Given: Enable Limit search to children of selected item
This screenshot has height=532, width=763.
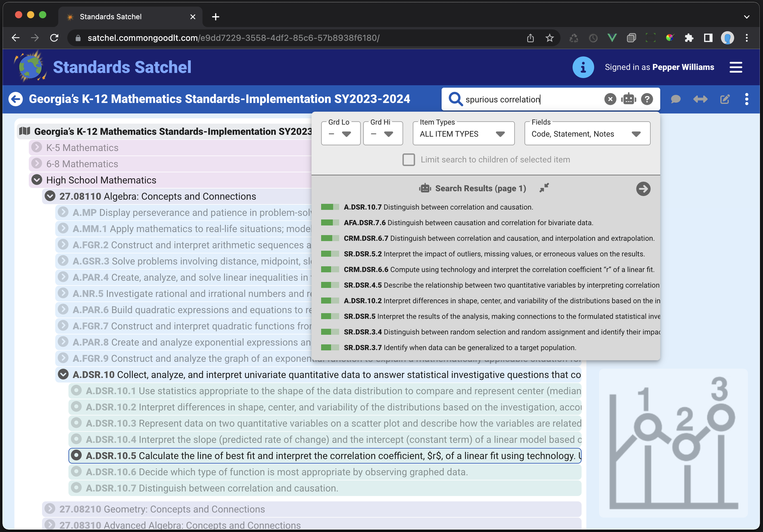Looking at the screenshot, I should [x=408, y=160].
